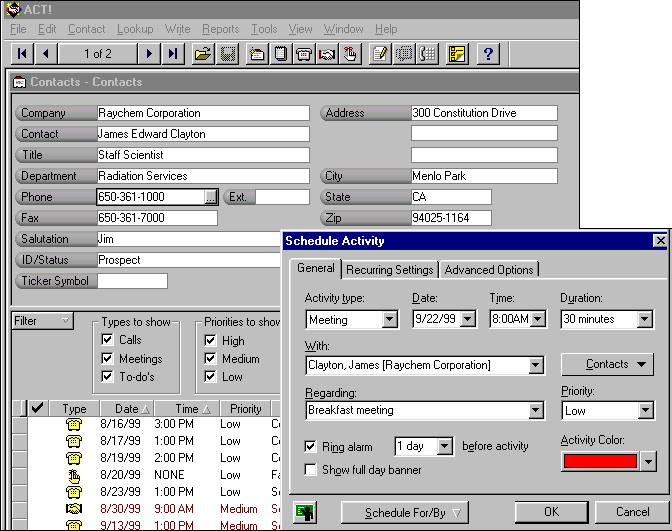
Task: Open the Priority dropdown
Action: click(645, 411)
